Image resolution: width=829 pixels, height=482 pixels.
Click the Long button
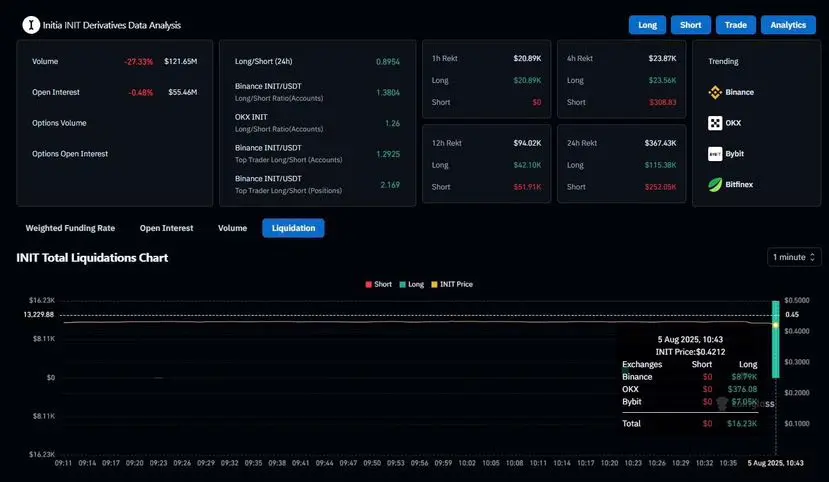(647, 25)
